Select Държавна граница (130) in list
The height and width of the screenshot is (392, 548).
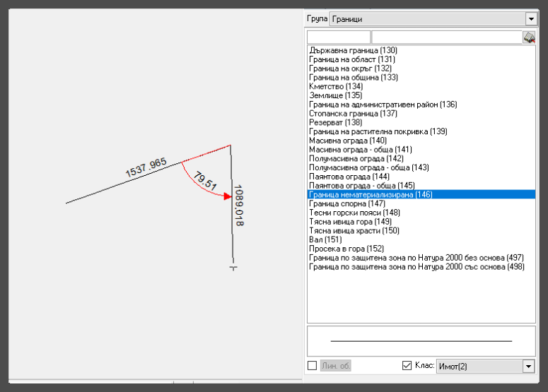coord(353,50)
